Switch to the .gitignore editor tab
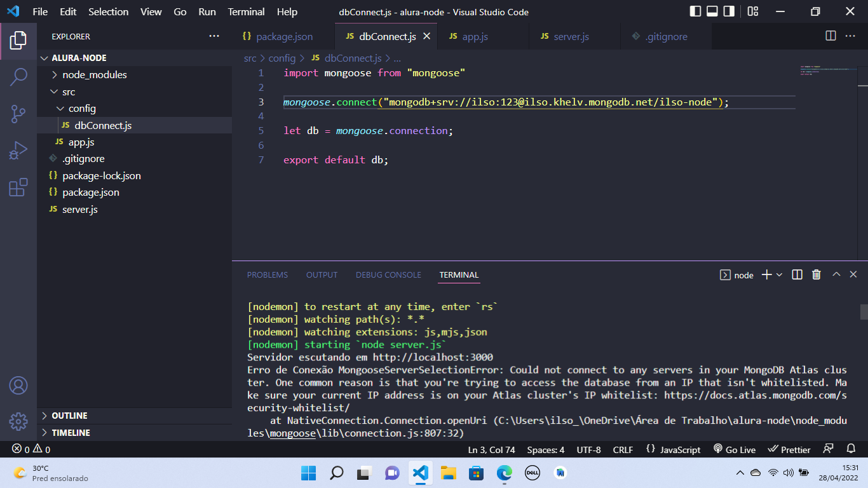The width and height of the screenshot is (868, 488). [x=666, y=36]
